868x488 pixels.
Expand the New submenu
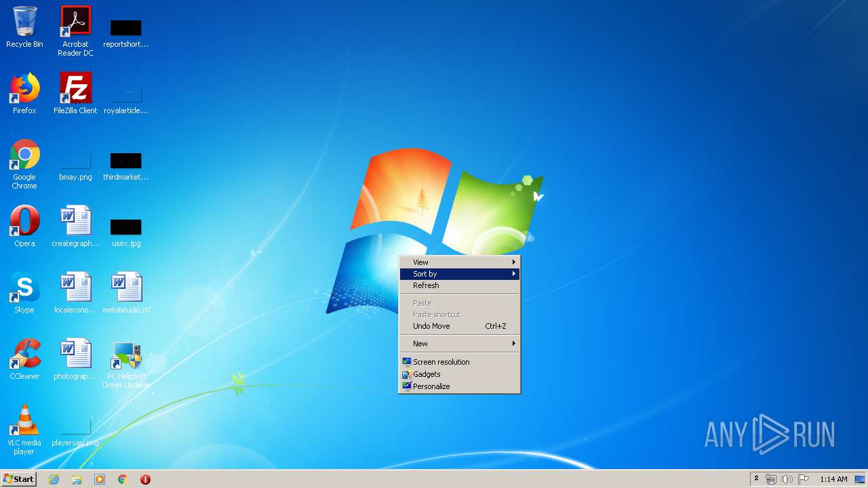(x=460, y=344)
